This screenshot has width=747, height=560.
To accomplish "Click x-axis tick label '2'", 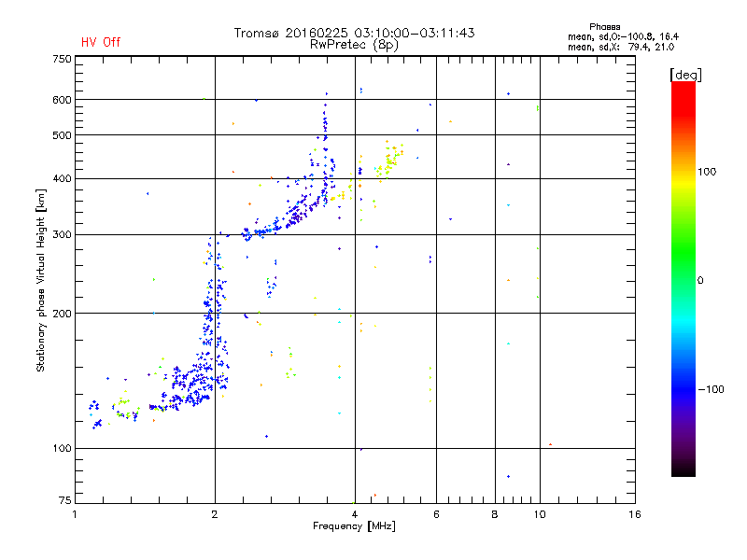I will 215,514.
